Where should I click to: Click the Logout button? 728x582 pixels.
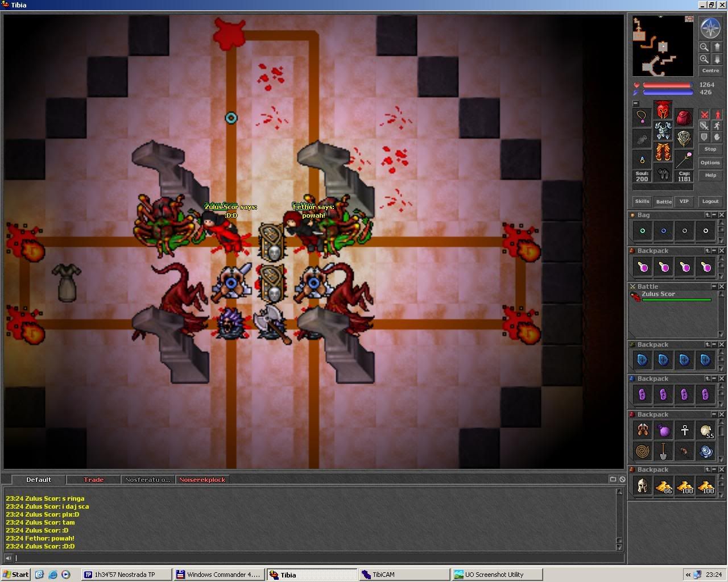(710, 201)
